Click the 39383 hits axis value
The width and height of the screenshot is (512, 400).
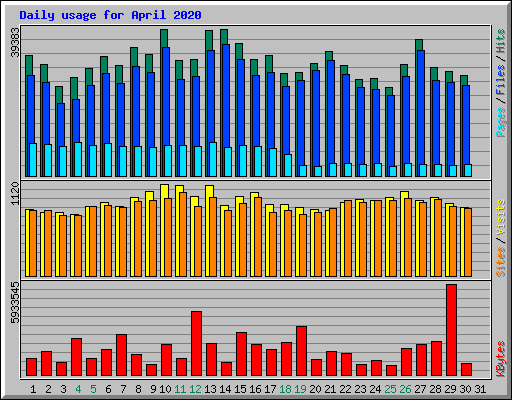pyautogui.click(x=15, y=42)
